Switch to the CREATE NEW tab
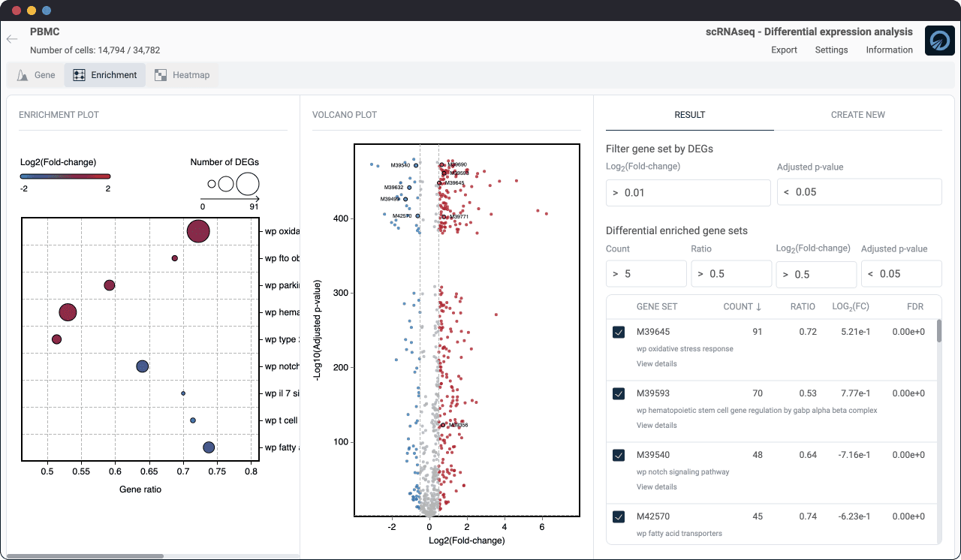 (857, 115)
